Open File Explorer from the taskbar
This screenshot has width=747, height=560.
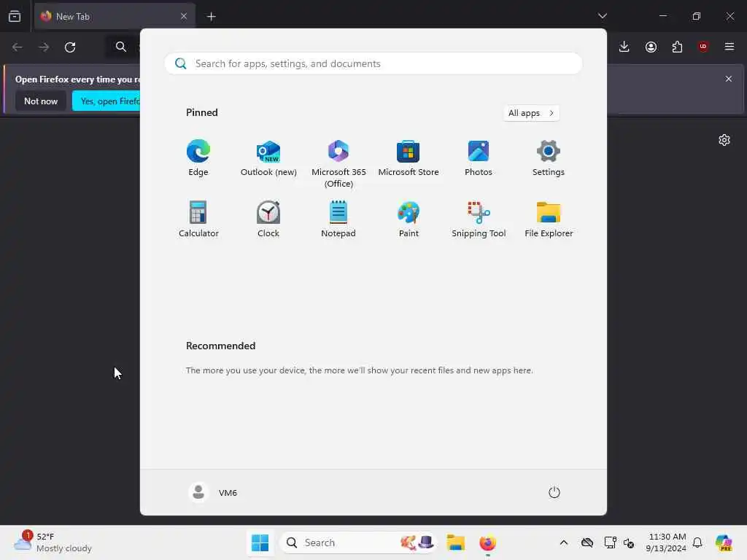(x=455, y=542)
